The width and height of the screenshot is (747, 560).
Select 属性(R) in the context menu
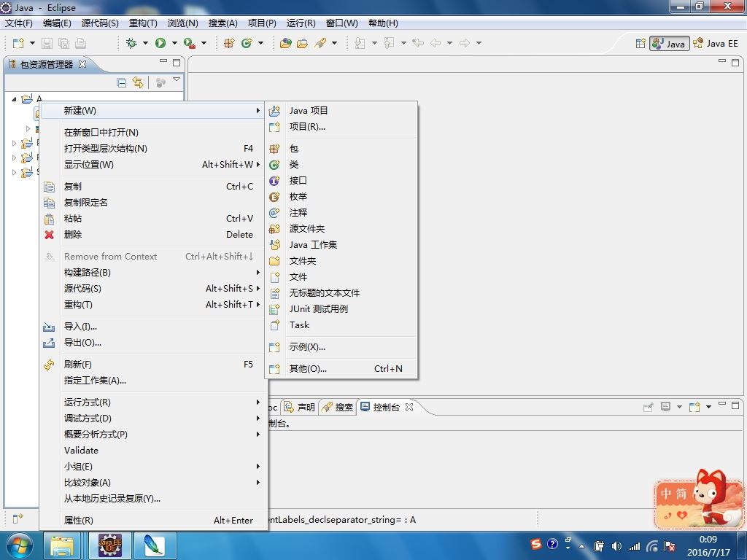(x=152, y=521)
